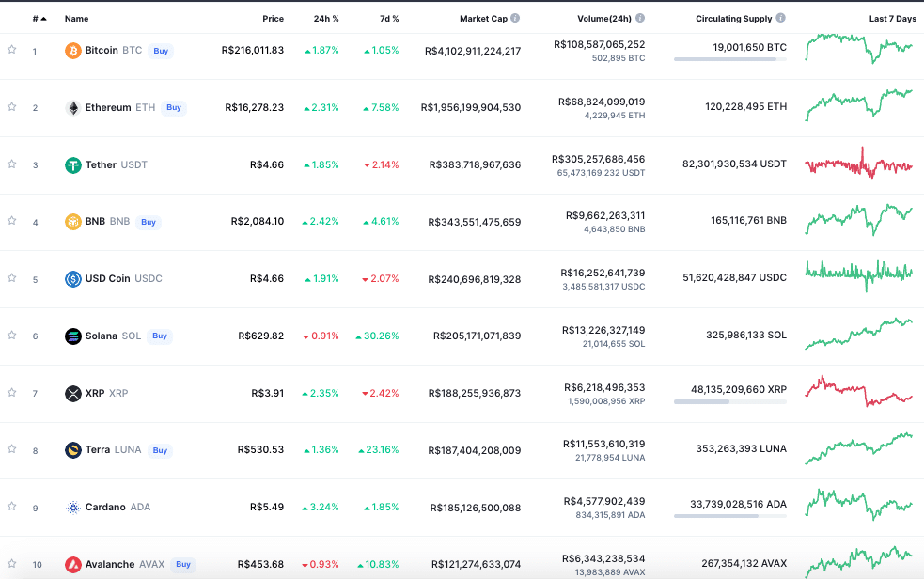Screen dimensions: 924x579
Task: Toggle the watchlist star for BNB
Action: (12, 220)
